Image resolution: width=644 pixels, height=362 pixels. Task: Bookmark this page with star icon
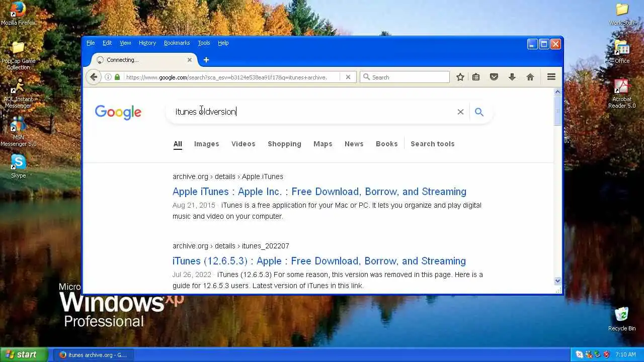coord(460,77)
